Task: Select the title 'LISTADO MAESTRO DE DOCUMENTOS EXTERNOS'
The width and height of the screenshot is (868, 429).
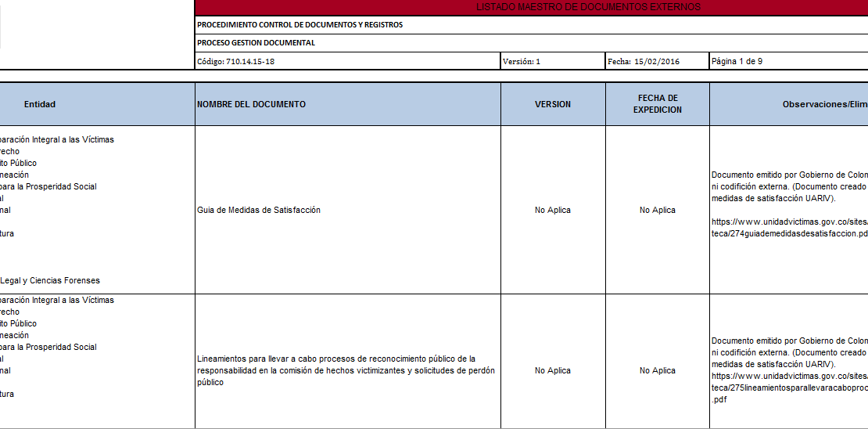Action: click(x=588, y=7)
